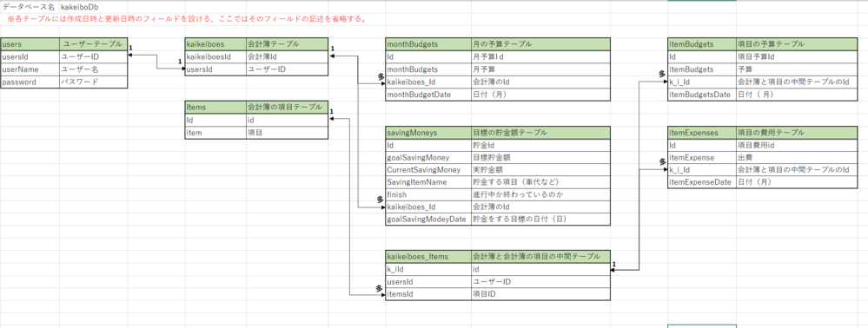
Task: Click the 項目 description cell in Items table
Action: pyautogui.click(x=287, y=133)
